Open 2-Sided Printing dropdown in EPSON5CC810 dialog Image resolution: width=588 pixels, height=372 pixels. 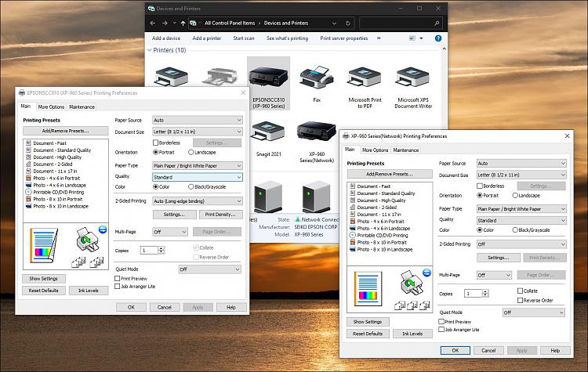point(198,201)
